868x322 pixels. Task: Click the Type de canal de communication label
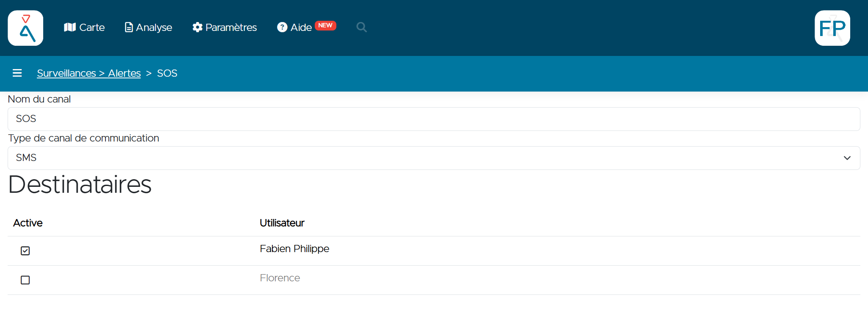click(x=83, y=138)
